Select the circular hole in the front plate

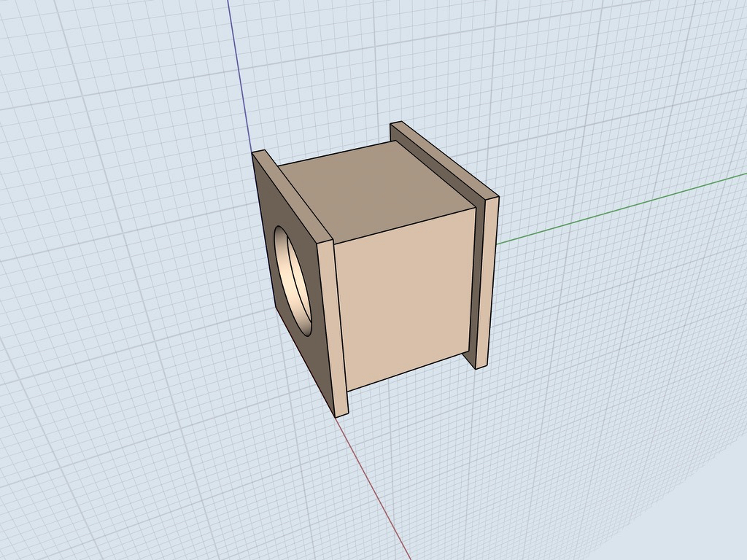click(x=293, y=281)
